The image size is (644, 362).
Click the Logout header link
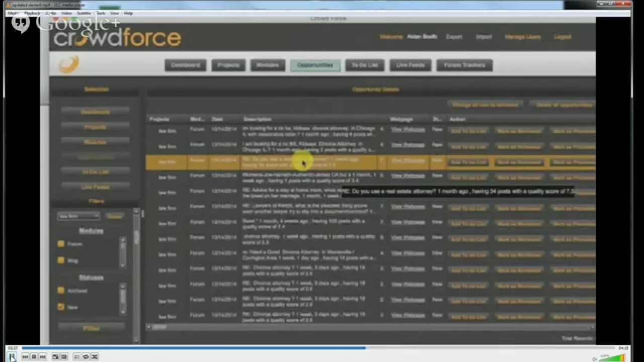coord(562,37)
